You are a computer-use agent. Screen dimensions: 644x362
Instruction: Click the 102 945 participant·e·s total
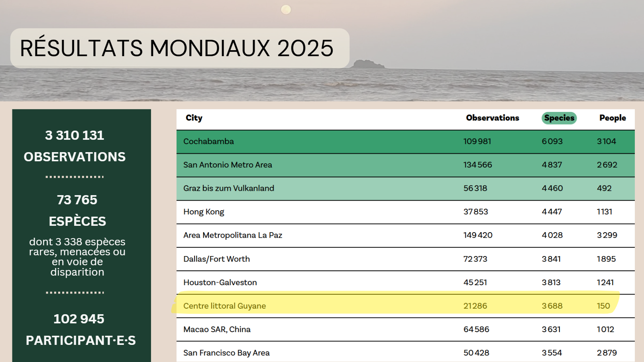pyautogui.click(x=79, y=319)
